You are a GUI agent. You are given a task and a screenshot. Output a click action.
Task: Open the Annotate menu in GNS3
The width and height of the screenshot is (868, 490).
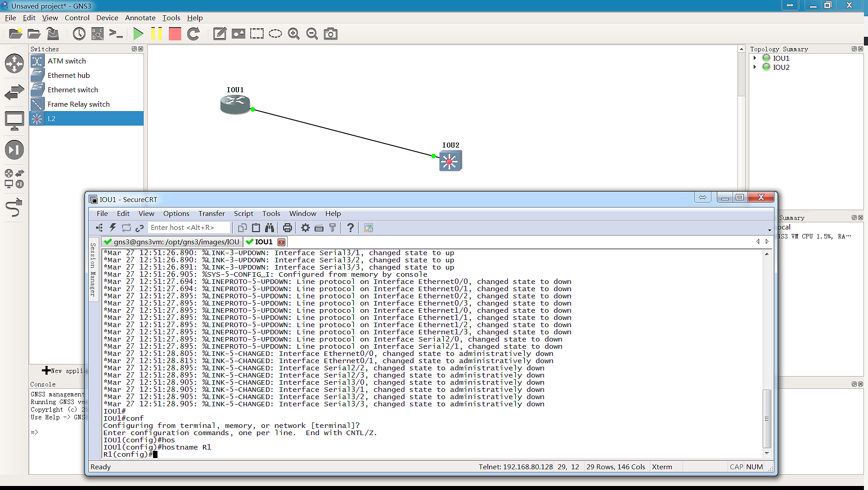[140, 18]
